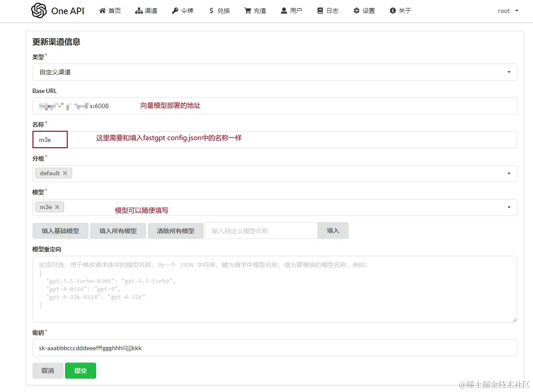Focus the 名称 name field with m3e
Screen dimensions: 533x392
pos(275,140)
